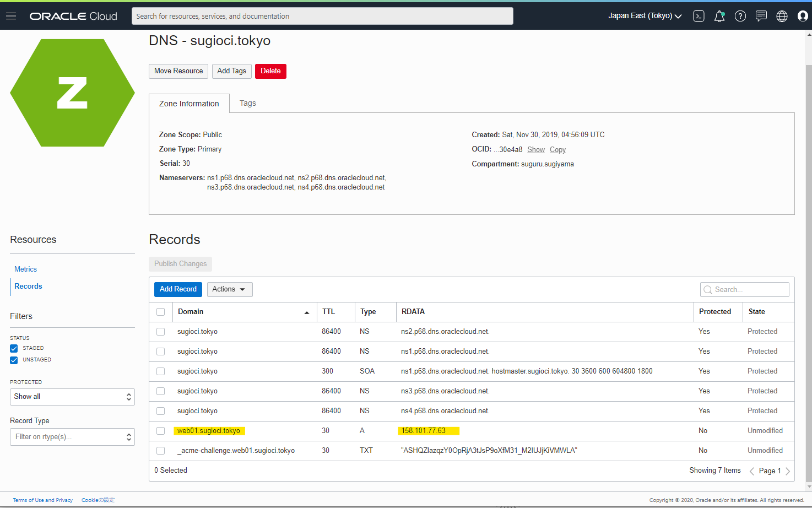Open the support chat icon

click(x=761, y=16)
